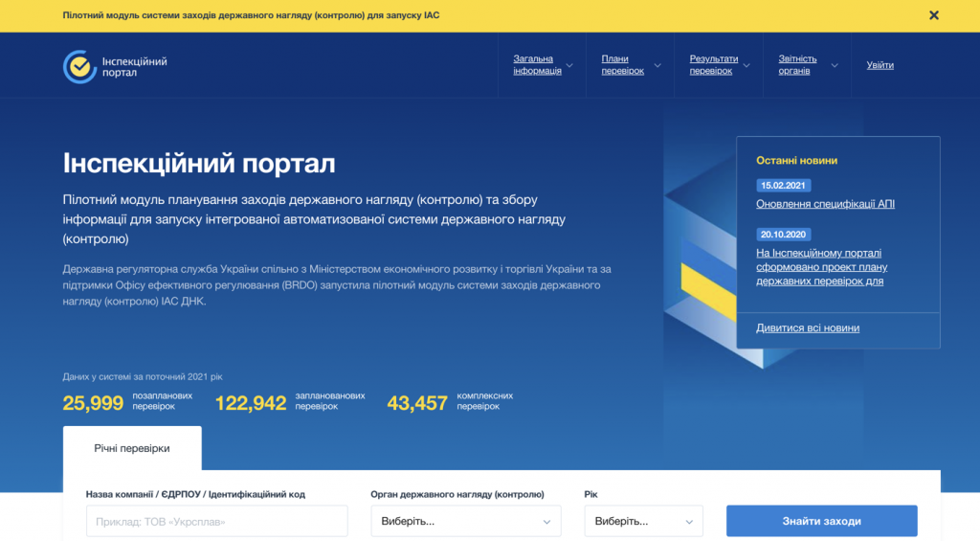Open the Результати перевірок menu
Image resolution: width=980 pixels, height=541 pixels.
click(713, 64)
